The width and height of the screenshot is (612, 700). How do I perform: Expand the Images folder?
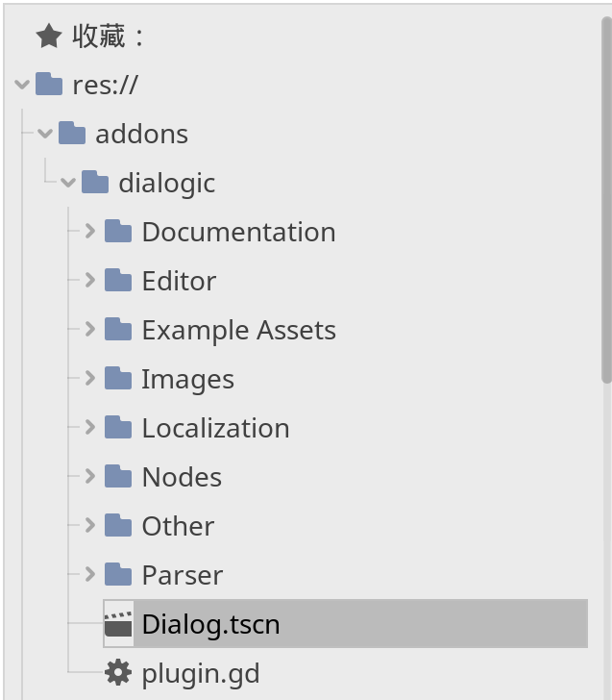tap(90, 378)
